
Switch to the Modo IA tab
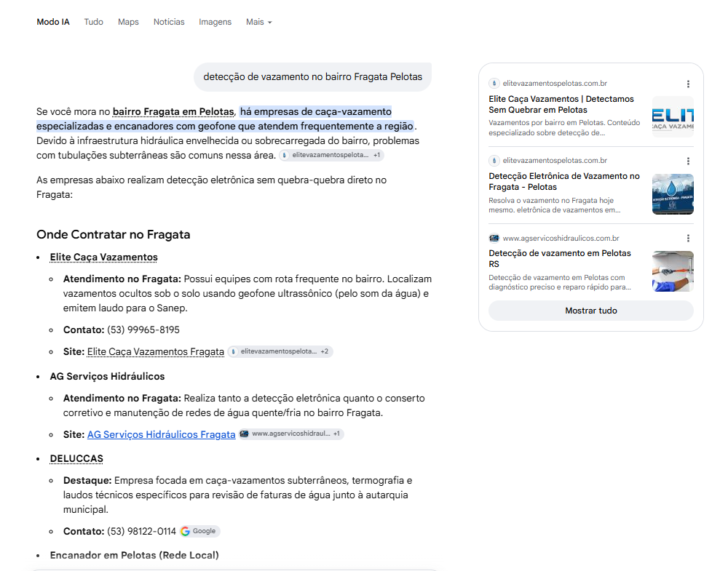coord(53,22)
